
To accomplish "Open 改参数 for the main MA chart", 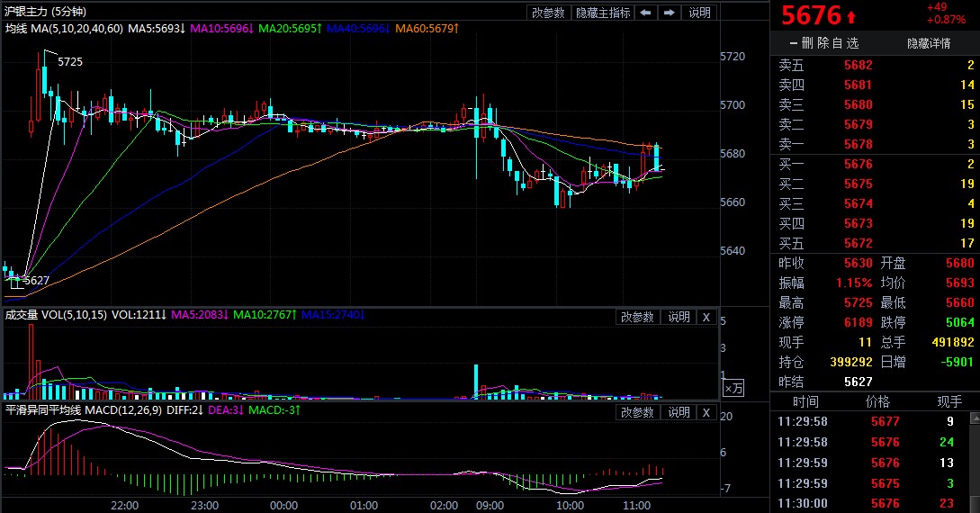I will (x=548, y=13).
